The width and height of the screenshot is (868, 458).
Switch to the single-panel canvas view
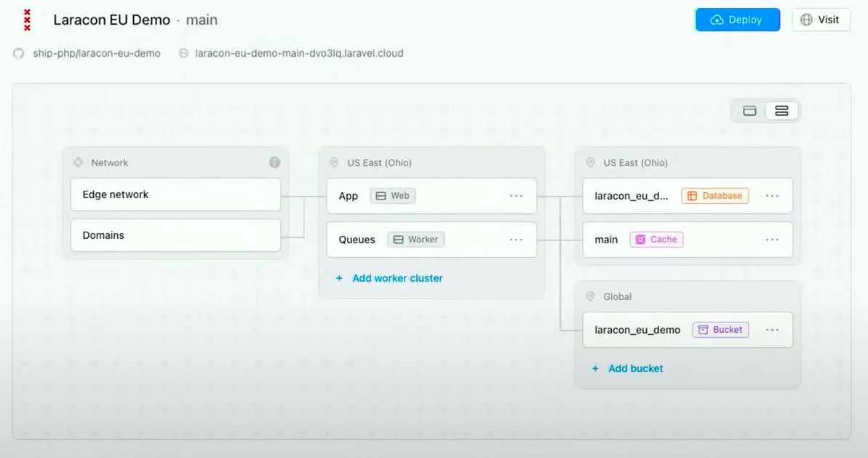[749, 111]
